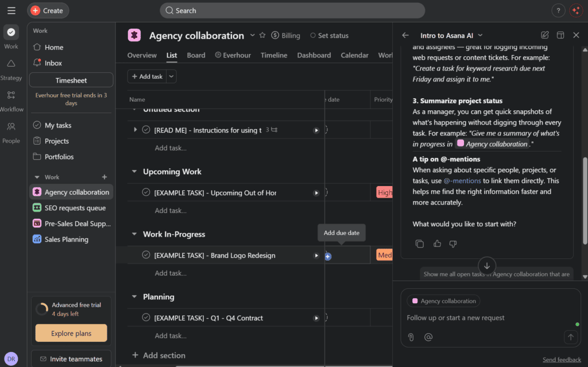Open the Billing project link

286,35
